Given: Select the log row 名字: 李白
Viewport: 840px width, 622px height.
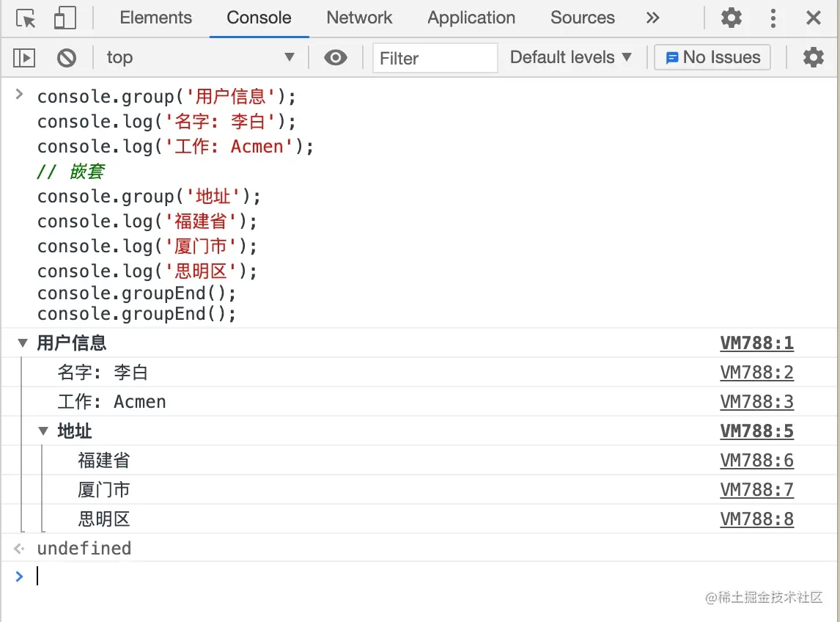Looking at the screenshot, I should (x=419, y=372).
